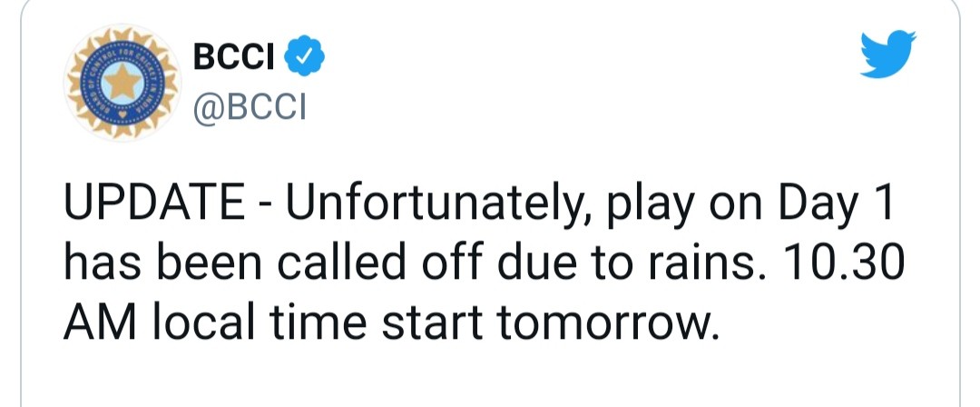Click the blue Twitter bird logo
The width and height of the screenshot is (980, 407).
(887, 54)
